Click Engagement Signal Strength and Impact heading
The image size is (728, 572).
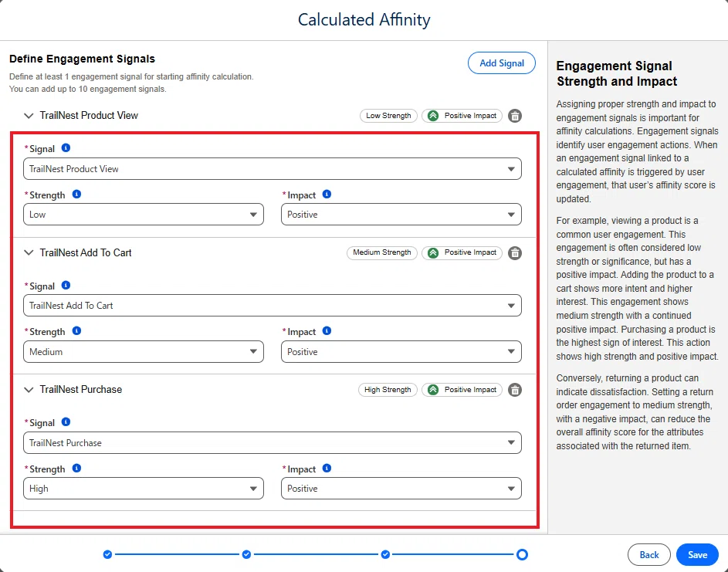tap(617, 73)
